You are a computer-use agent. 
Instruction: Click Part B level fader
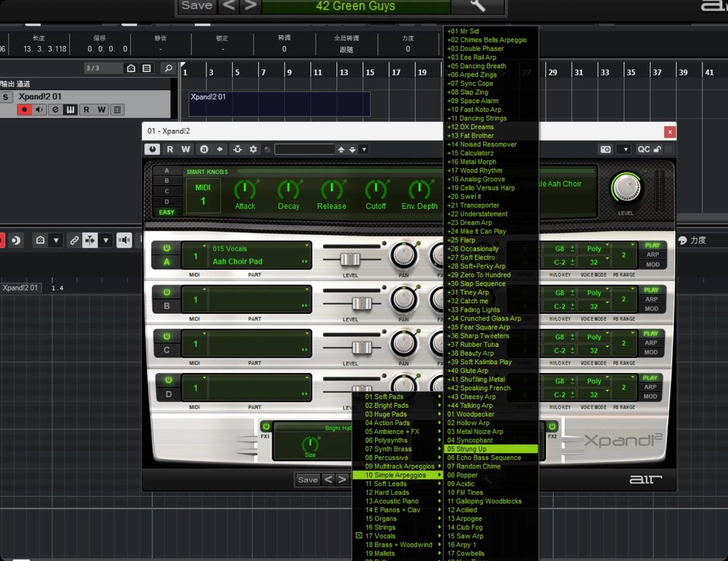(362, 304)
